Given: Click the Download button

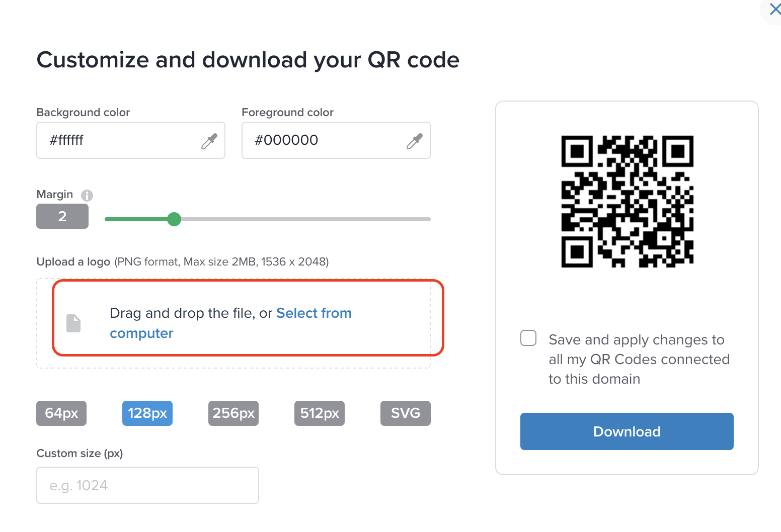Looking at the screenshot, I should 627,431.
